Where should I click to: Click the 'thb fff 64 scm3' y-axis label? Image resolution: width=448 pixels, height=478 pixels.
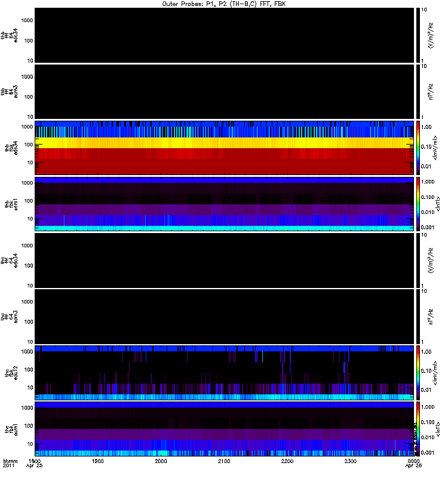[x=9, y=91]
